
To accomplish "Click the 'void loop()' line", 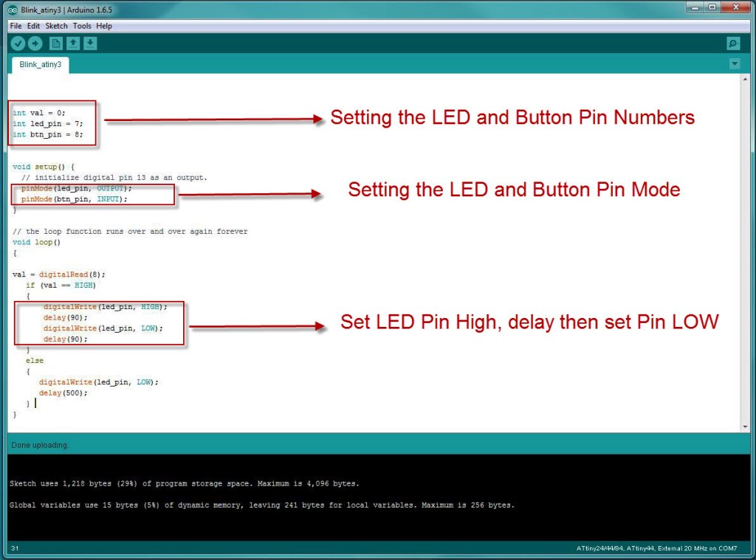I will point(37,243).
